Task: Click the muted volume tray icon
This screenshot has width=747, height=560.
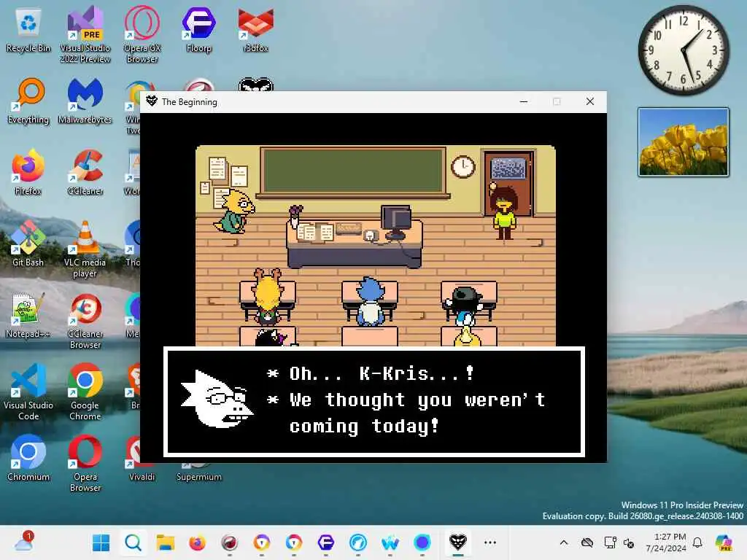Action: [629, 542]
